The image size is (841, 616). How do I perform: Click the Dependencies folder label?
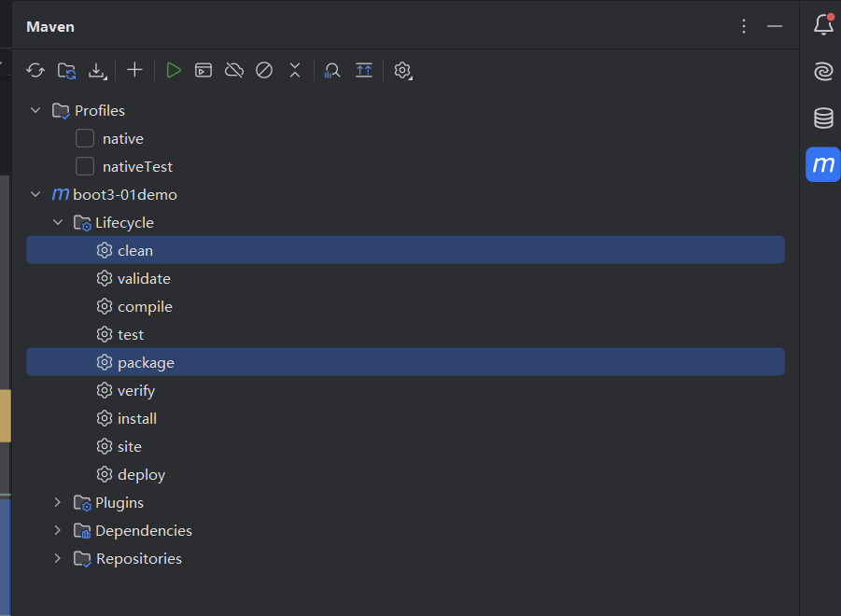[144, 531]
